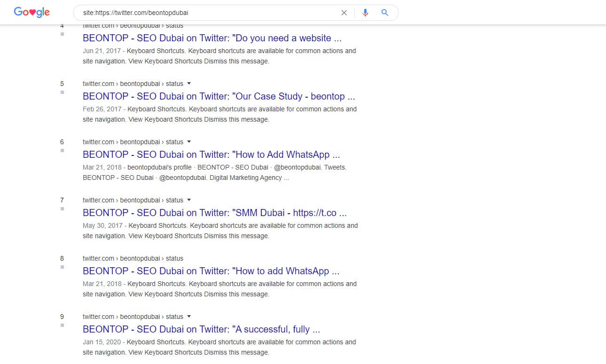
Task: Click the small square marker under number 9
Action: (62, 325)
